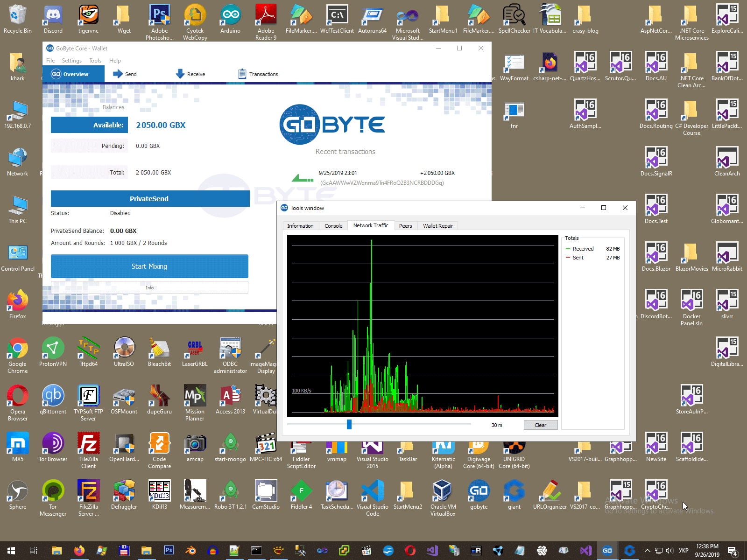
Task: Select the CamStudio desktop icon
Action: (266, 495)
